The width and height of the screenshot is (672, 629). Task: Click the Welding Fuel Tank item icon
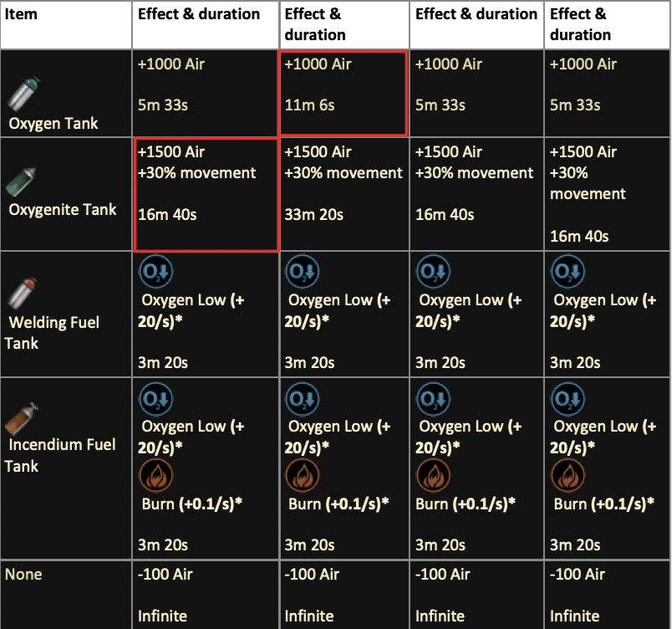pos(23,294)
